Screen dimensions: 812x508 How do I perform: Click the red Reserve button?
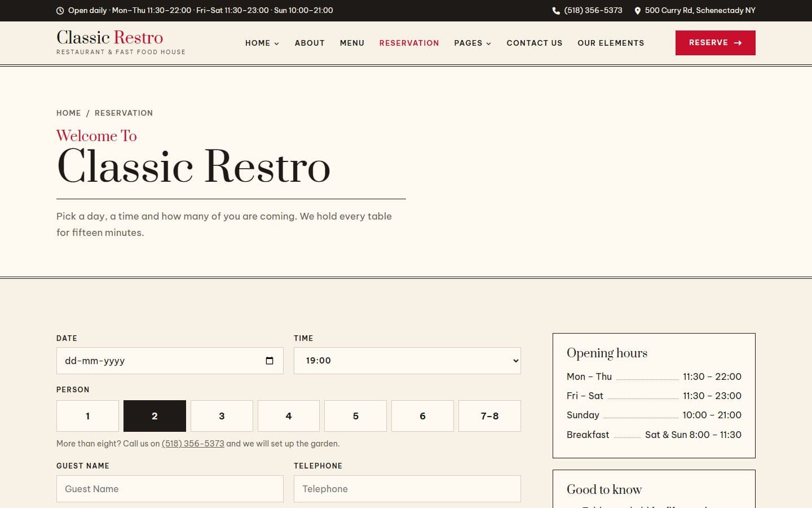(x=715, y=43)
